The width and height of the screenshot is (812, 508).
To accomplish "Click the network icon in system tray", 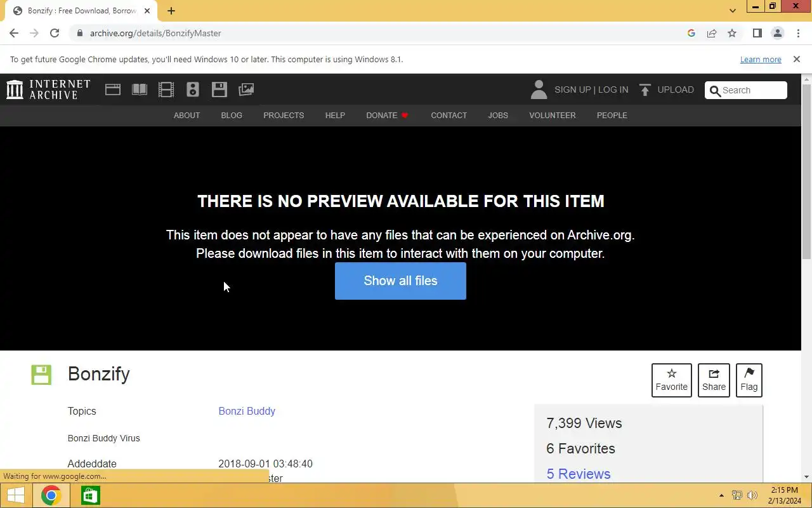I will [737, 495].
